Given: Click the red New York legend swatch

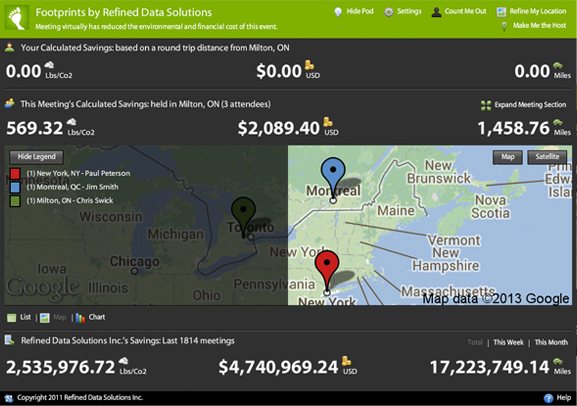Looking at the screenshot, I should pyautogui.click(x=15, y=173).
